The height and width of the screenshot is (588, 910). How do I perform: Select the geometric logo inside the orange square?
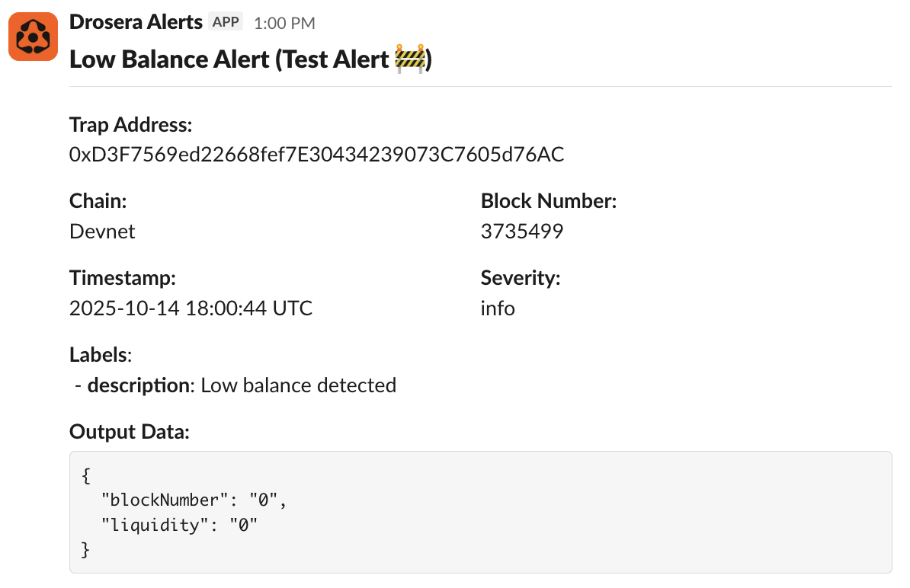[32, 36]
